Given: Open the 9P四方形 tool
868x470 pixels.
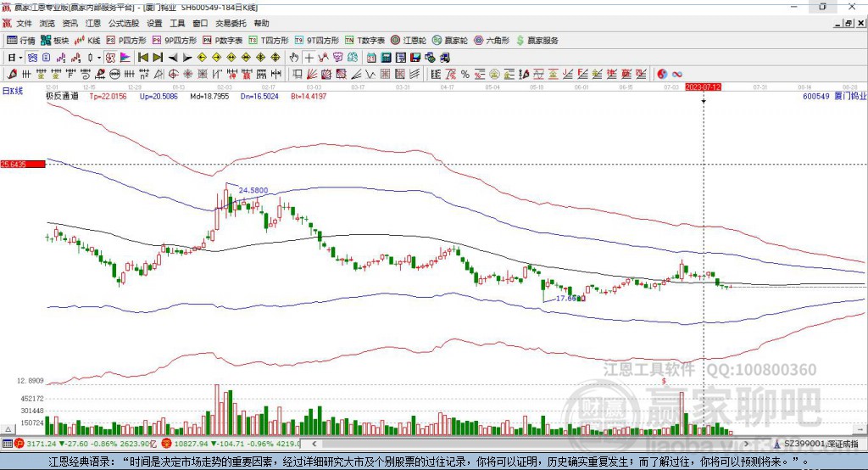Looking at the screenshot, I should tap(175, 41).
